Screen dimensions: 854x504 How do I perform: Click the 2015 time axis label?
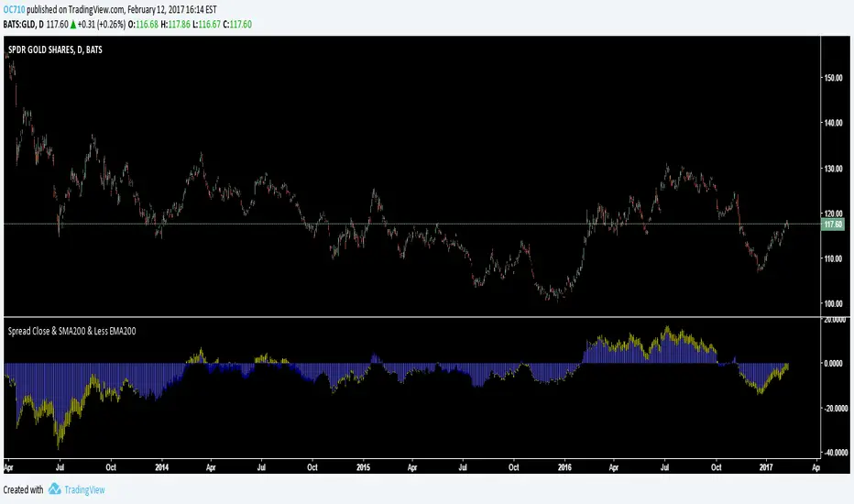(x=363, y=467)
